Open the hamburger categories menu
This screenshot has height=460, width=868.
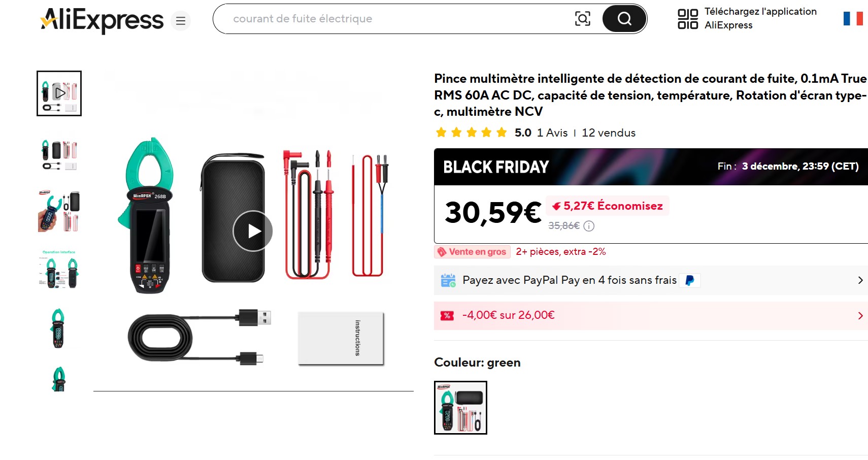tap(180, 21)
